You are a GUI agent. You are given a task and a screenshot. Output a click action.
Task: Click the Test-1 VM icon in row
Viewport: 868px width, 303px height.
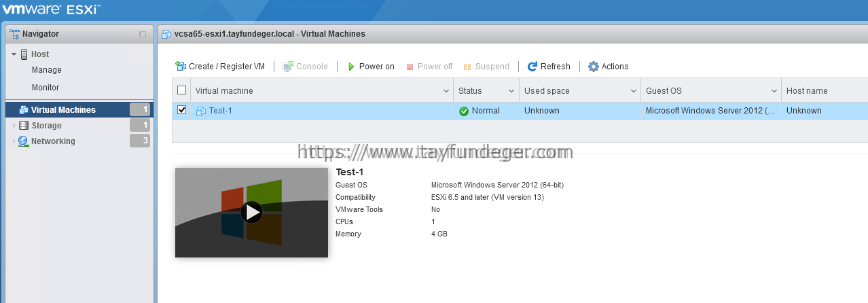coord(201,111)
